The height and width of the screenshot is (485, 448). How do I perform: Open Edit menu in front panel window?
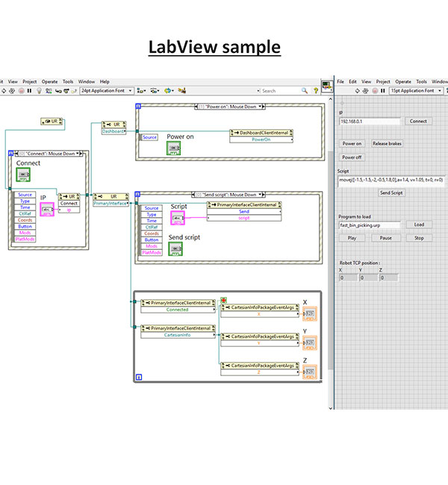pyautogui.click(x=352, y=81)
